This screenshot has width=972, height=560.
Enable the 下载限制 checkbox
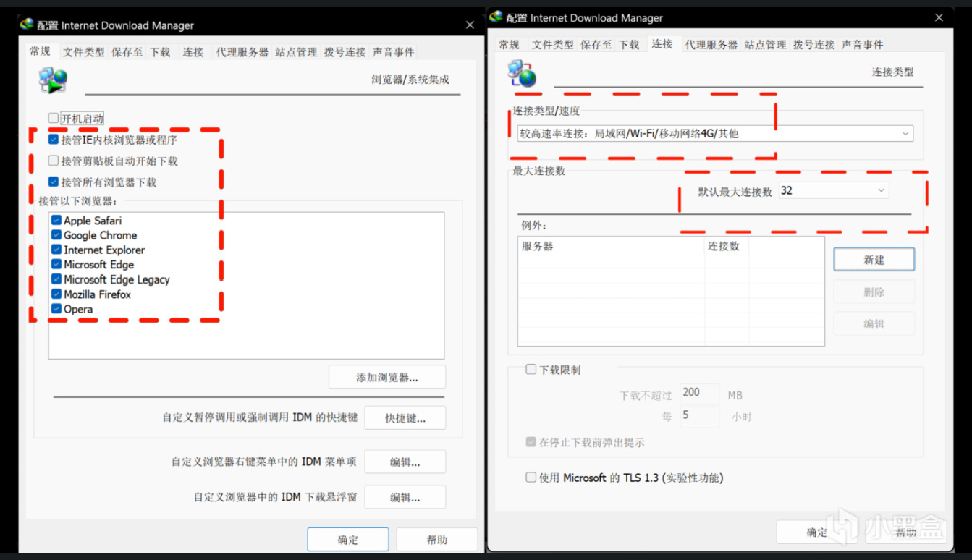point(531,370)
